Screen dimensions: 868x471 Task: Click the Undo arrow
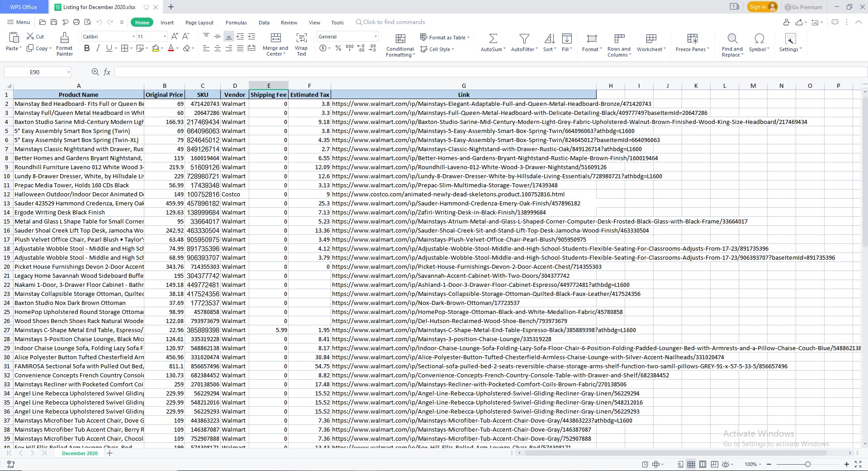click(x=99, y=22)
